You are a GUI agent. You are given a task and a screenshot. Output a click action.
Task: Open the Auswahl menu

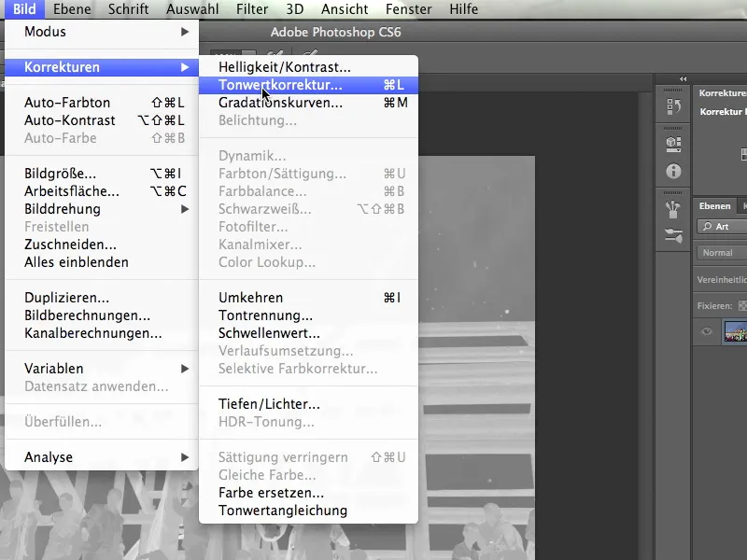click(192, 9)
